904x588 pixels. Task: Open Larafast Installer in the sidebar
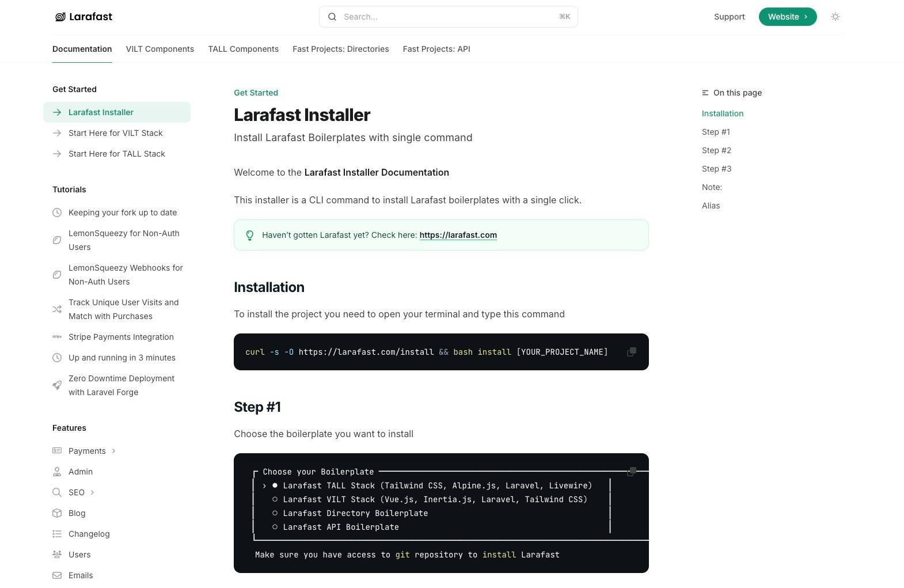pos(117,112)
